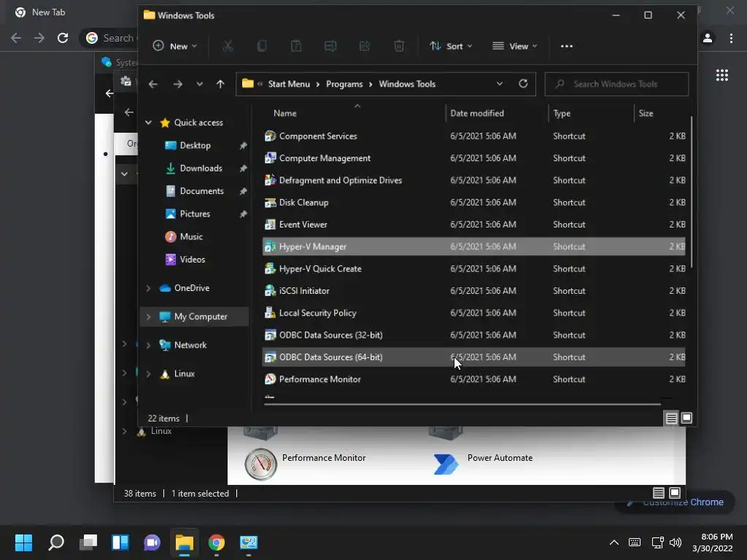Viewport: 747px width, 560px height.
Task: Click the Paste clipboard toolbar icon
Action: point(296,46)
